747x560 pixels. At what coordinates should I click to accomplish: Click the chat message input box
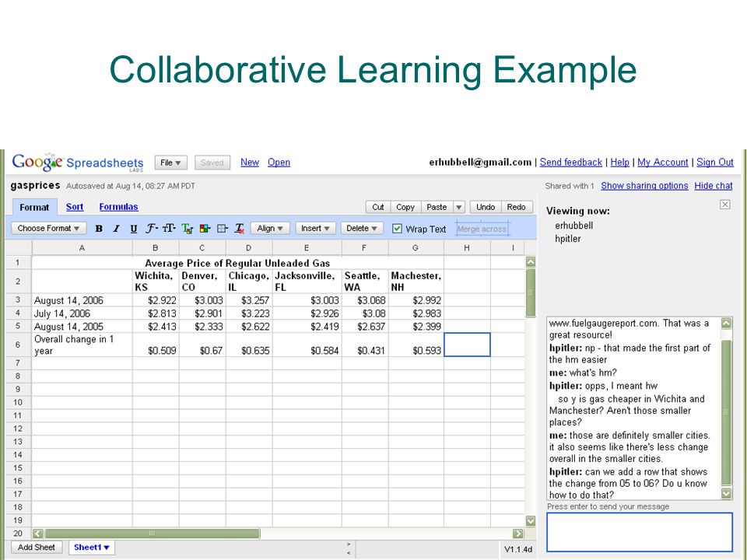[x=640, y=532]
